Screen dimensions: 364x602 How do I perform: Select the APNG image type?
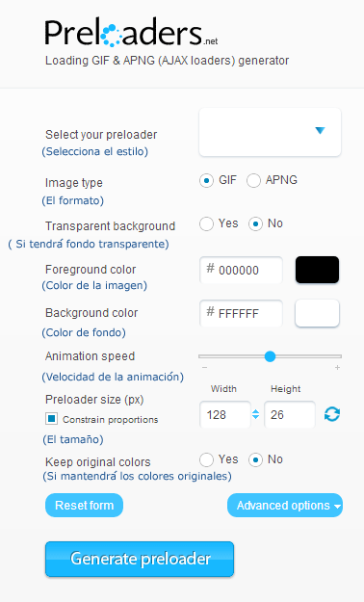click(x=253, y=180)
